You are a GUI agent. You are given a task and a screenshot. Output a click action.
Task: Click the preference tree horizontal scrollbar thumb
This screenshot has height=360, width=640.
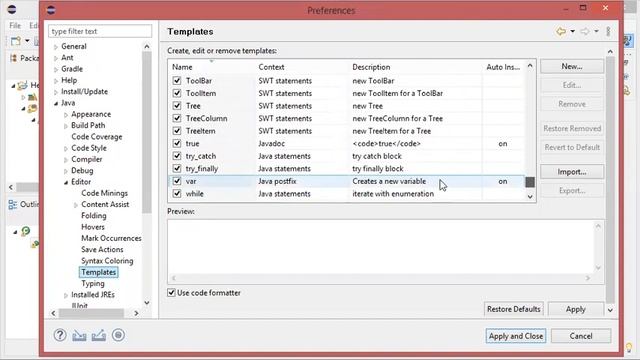[91, 313]
